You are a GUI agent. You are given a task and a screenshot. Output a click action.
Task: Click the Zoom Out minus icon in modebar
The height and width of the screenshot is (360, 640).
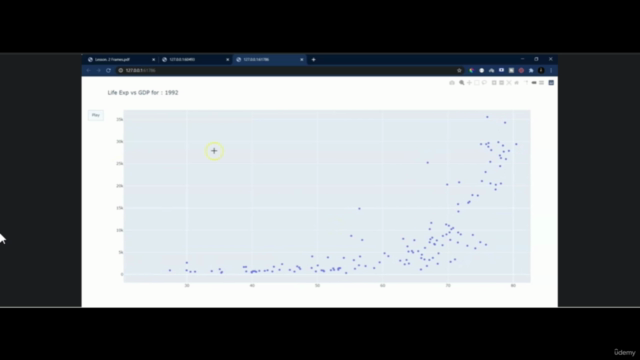(502, 83)
